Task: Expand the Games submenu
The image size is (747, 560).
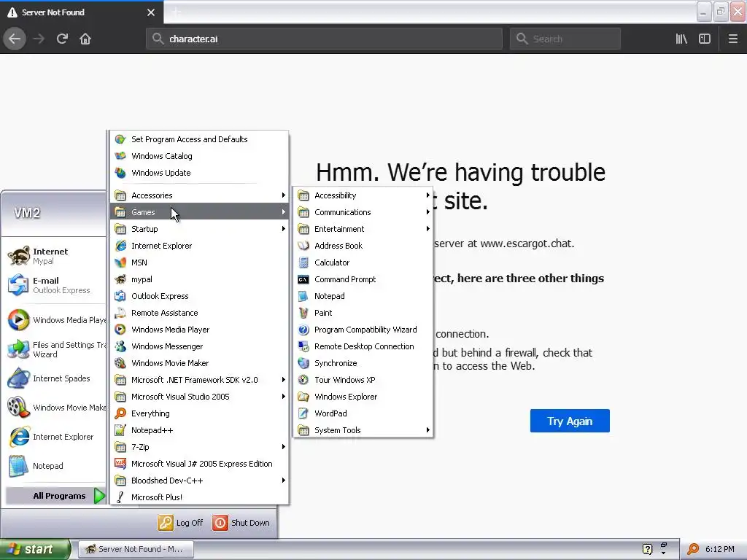Action: [199, 212]
